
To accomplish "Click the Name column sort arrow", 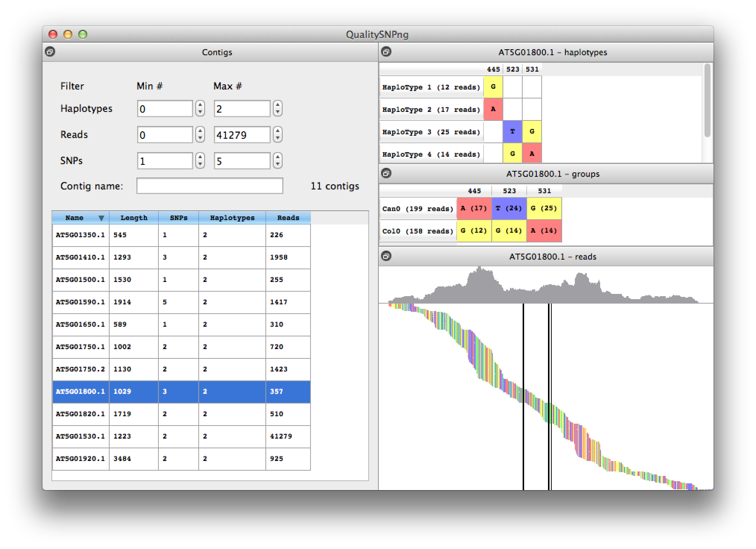I will point(101,218).
